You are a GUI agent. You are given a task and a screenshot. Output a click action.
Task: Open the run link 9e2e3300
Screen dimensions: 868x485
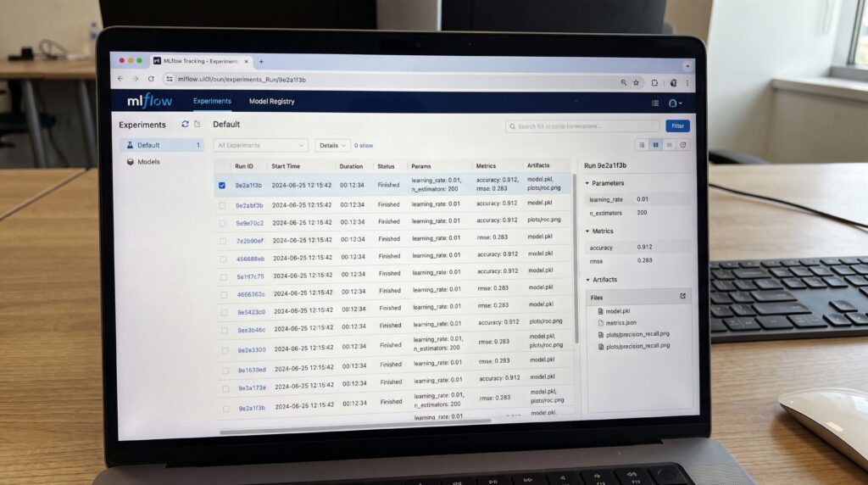252,350
